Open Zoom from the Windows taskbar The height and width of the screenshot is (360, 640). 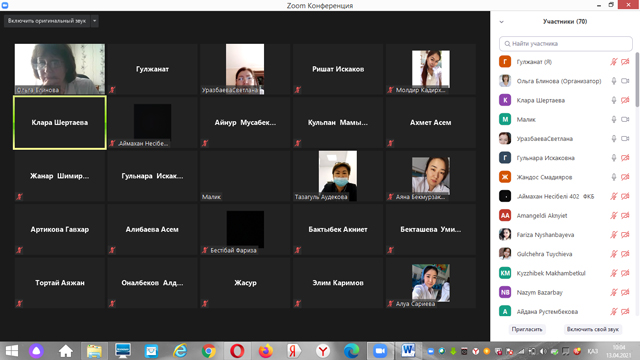tap(380, 351)
